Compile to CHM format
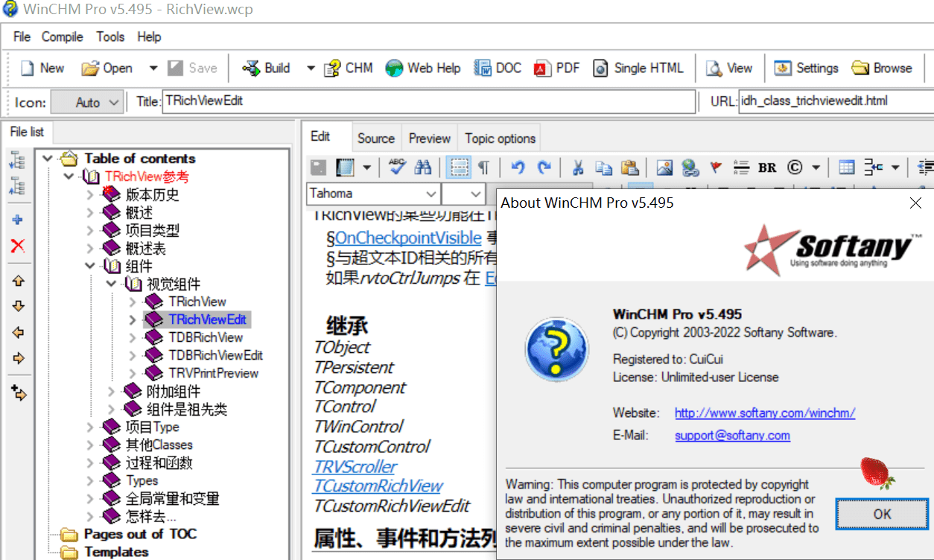The height and width of the screenshot is (560, 934). click(349, 68)
